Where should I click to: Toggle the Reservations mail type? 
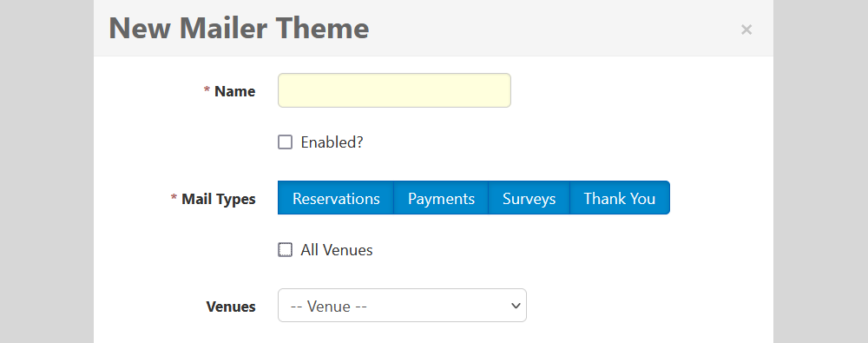(335, 198)
